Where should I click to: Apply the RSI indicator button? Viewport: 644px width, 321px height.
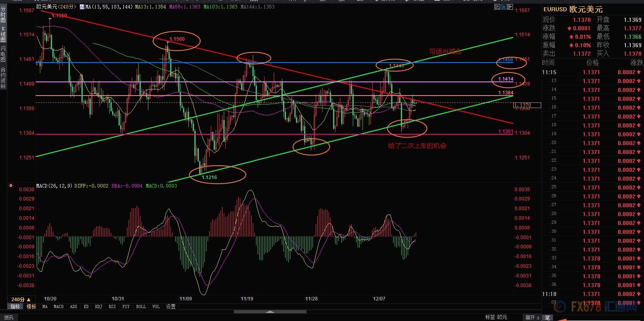click(112, 306)
